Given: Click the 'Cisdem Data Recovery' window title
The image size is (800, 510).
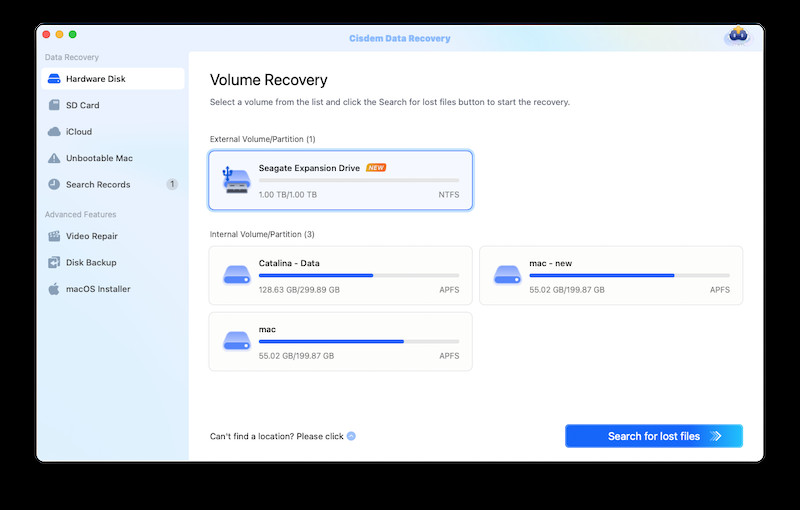Looking at the screenshot, I should click(x=399, y=38).
